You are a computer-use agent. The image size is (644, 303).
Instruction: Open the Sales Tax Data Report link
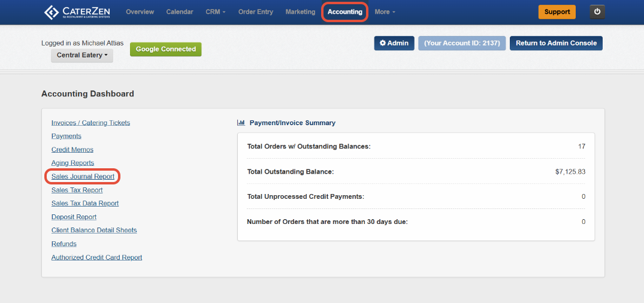85,203
